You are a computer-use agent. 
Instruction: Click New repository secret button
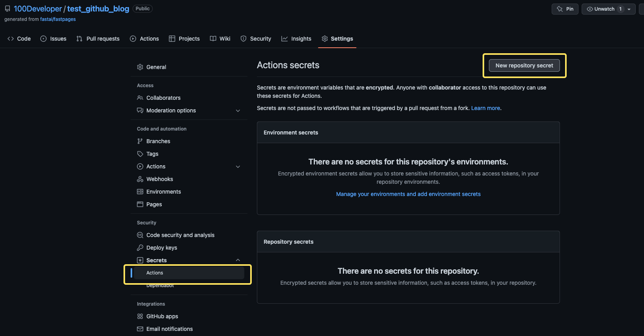coord(524,65)
